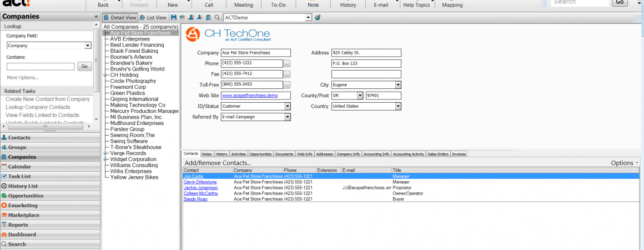The width and height of the screenshot is (644, 250).
Task: Switch to the Documents tab
Action: pyautogui.click(x=284, y=154)
